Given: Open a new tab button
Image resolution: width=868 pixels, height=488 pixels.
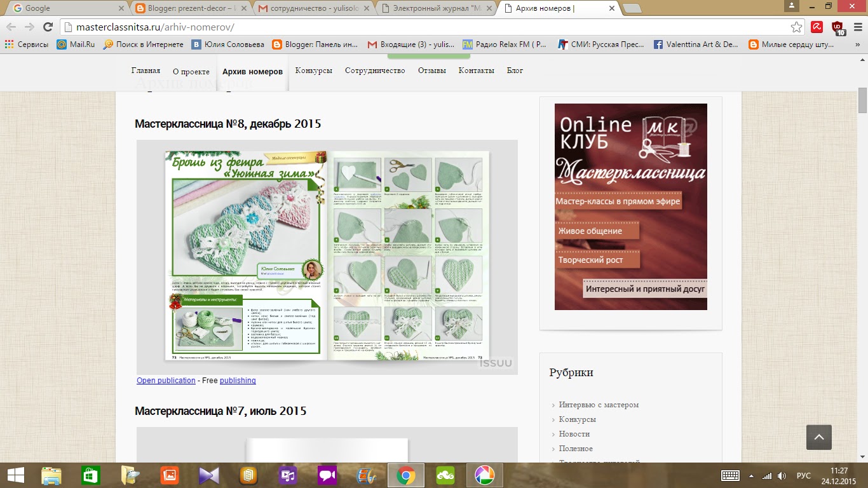Looking at the screenshot, I should coord(632,8).
